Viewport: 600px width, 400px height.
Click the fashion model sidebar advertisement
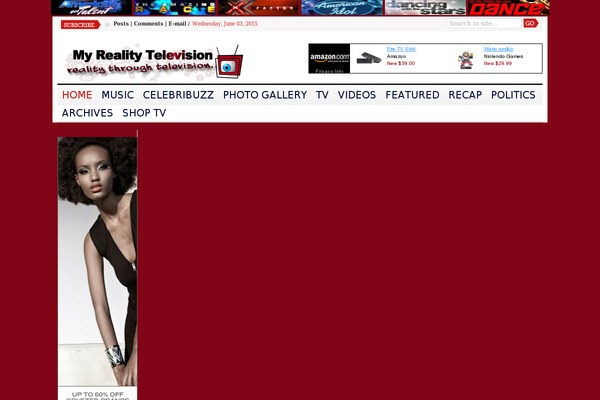pos(97,268)
